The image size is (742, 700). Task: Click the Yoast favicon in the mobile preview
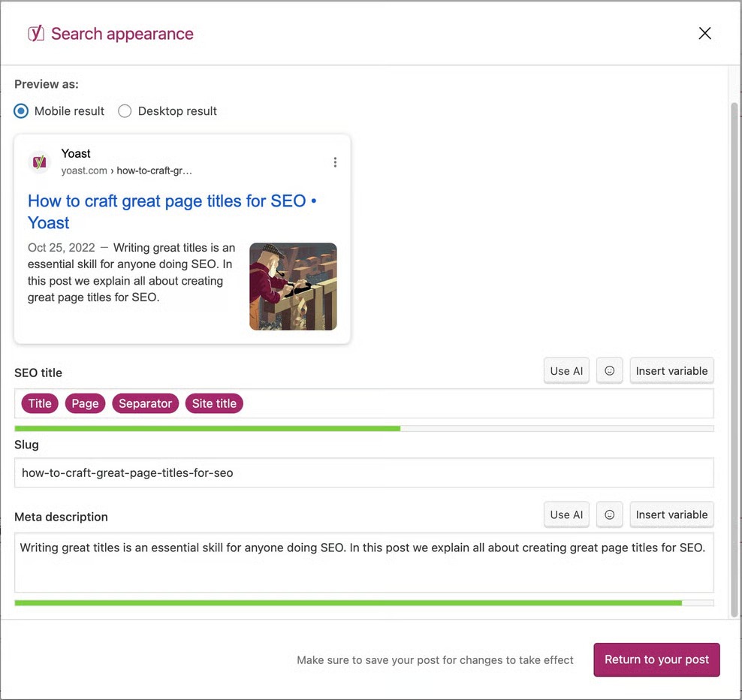[38, 161]
